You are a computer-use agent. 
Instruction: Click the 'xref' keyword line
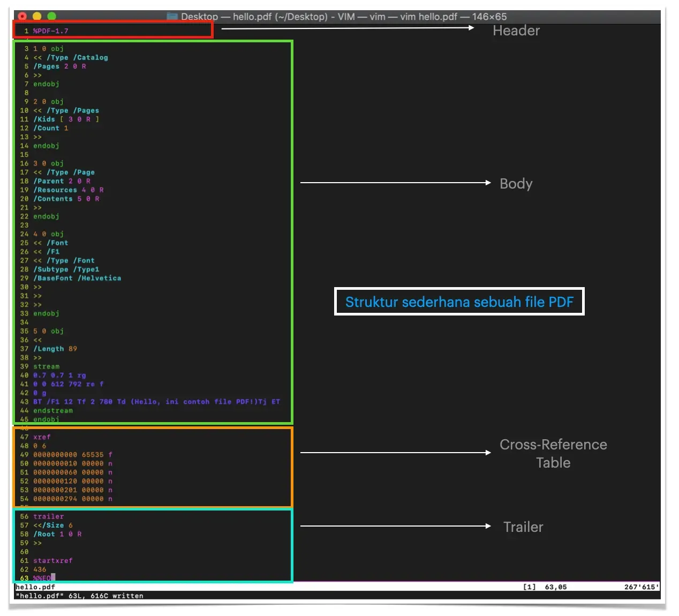pos(42,437)
